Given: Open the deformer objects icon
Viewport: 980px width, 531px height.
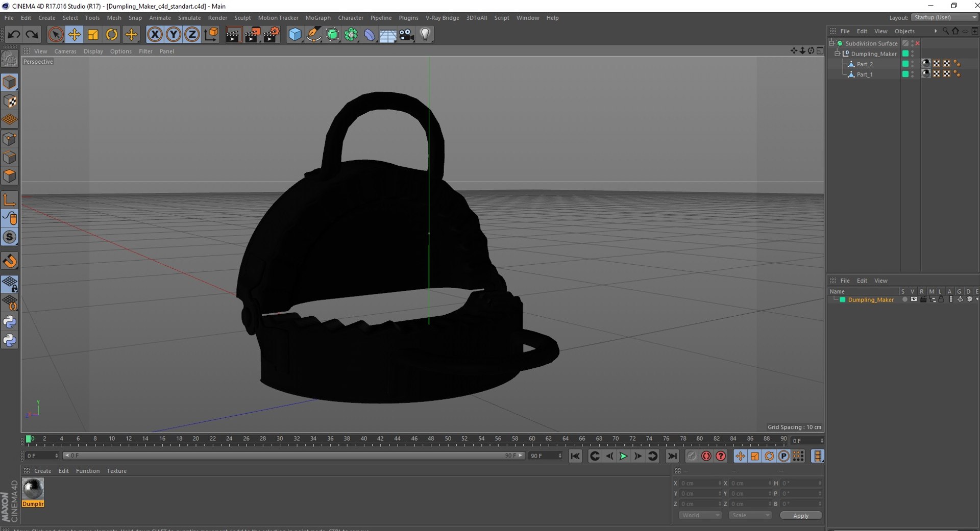Looking at the screenshot, I should point(370,35).
